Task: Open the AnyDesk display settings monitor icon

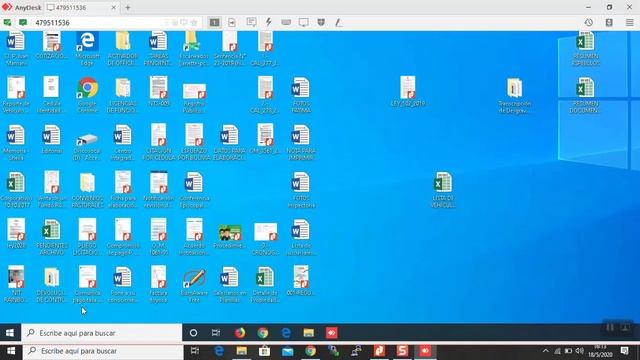Action: click(303, 22)
